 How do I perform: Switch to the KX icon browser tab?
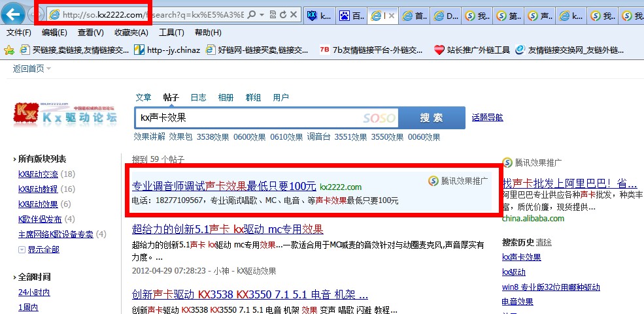[x=319, y=16]
